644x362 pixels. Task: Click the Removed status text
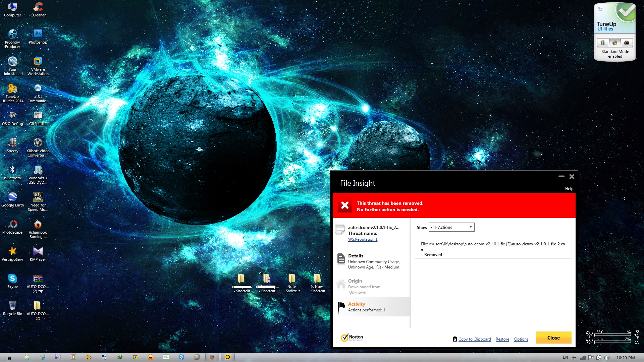click(433, 255)
